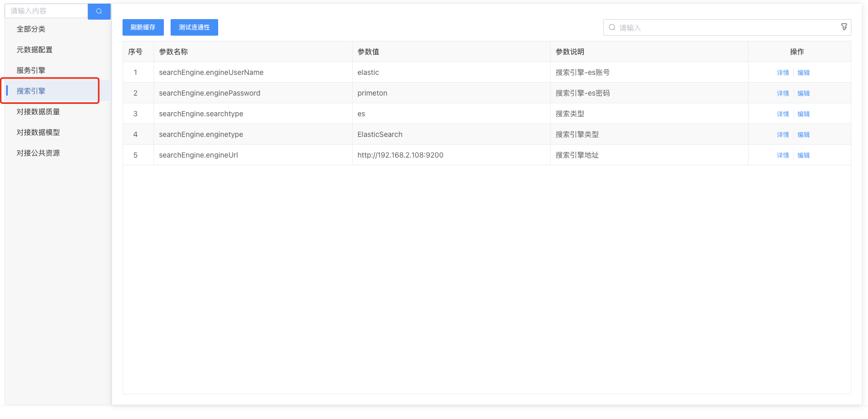Image resolution: width=868 pixels, height=419 pixels.
Task: Select 对接公共资源 category
Action: click(38, 153)
